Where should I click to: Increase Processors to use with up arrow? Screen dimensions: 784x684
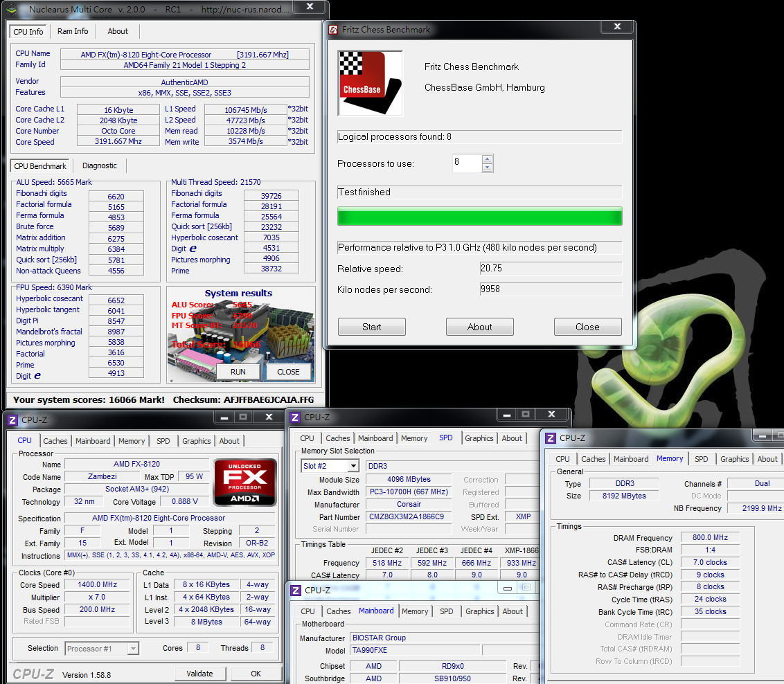pos(488,159)
